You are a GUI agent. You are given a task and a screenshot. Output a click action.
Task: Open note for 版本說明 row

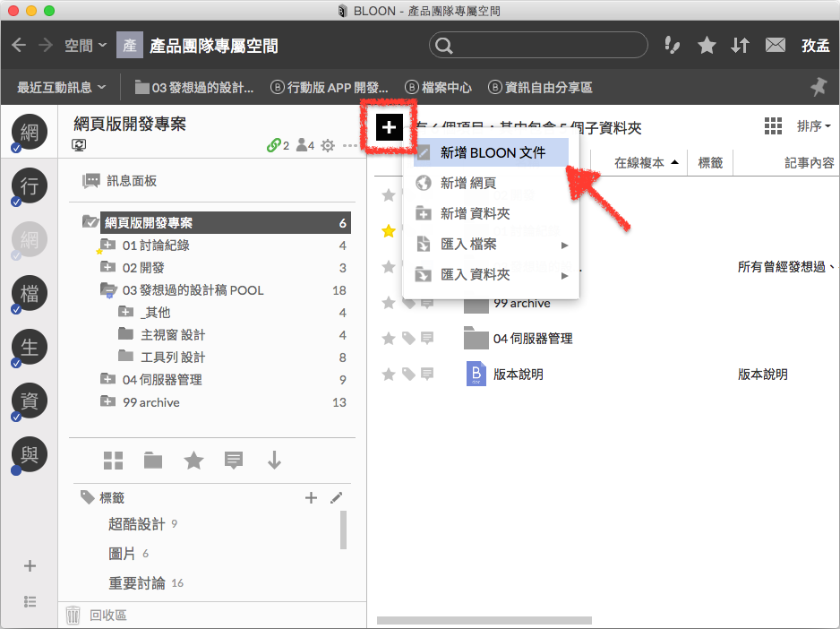click(427, 374)
